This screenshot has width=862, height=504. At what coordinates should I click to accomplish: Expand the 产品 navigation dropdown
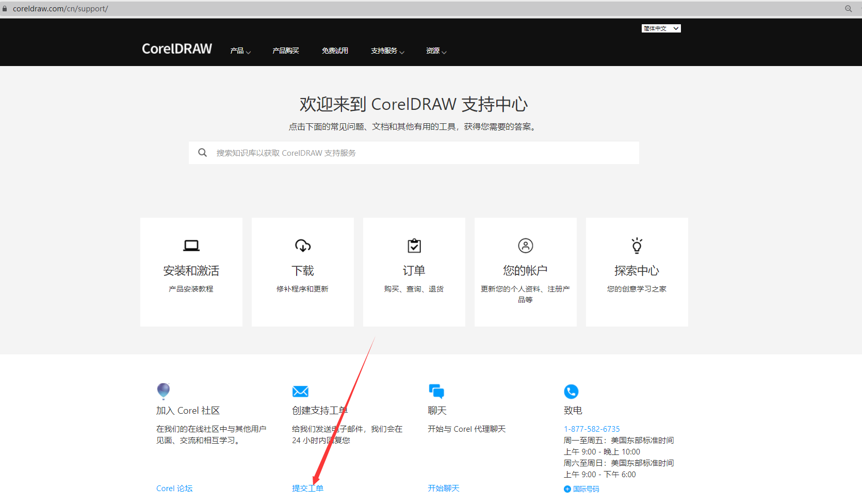(240, 51)
